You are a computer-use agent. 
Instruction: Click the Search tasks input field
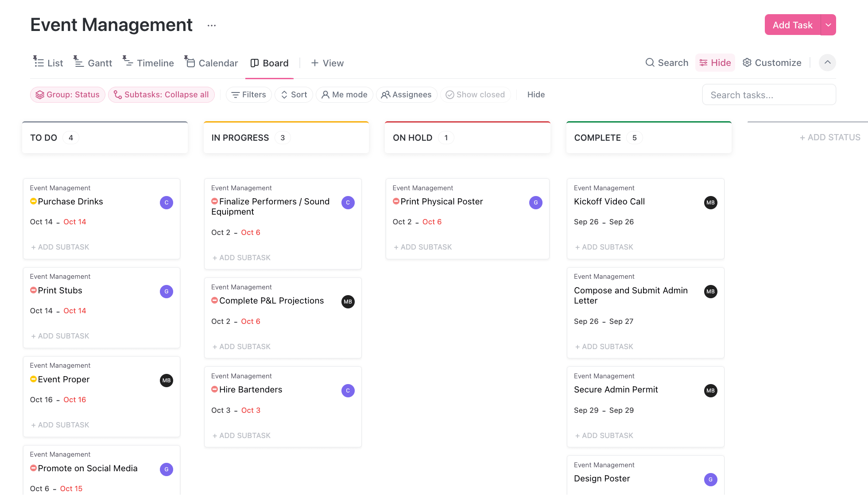(769, 94)
